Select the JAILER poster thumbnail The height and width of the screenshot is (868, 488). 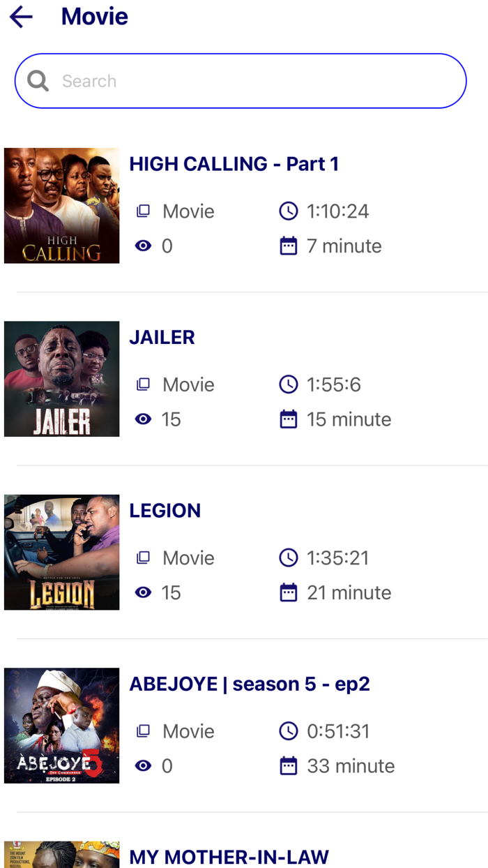pyautogui.click(x=61, y=378)
